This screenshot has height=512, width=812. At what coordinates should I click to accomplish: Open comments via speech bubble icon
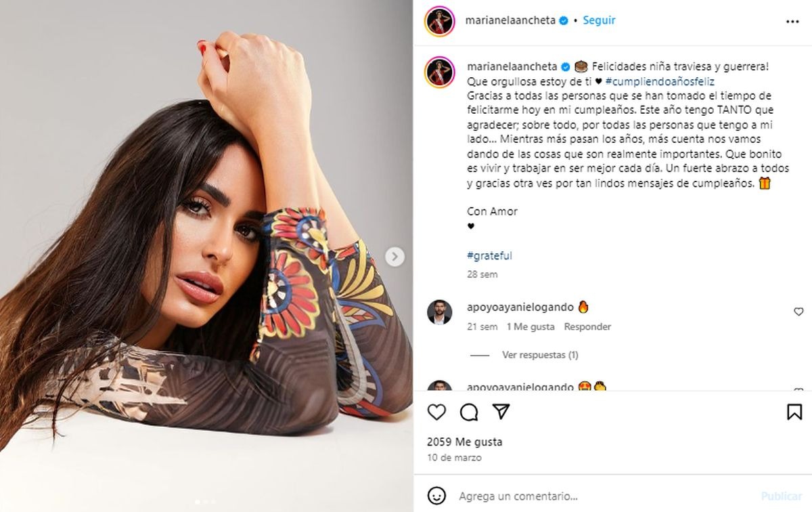pos(469,412)
